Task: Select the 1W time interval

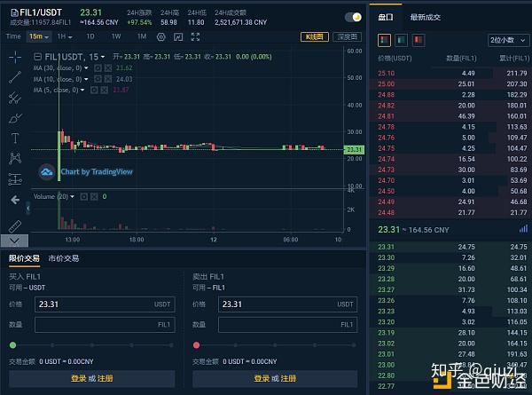Action: (116, 36)
